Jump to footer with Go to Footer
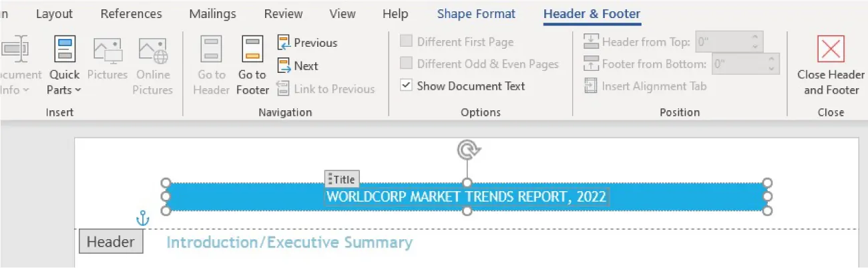The width and height of the screenshot is (868, 268). (252, 50)
